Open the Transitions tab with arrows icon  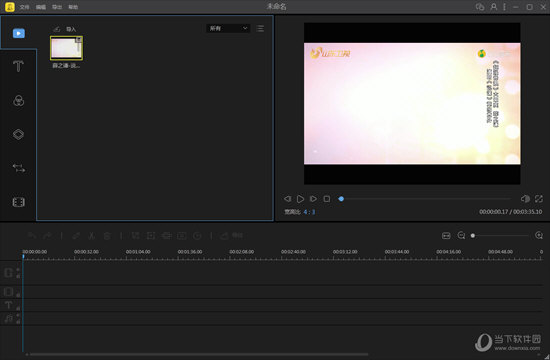[x=19, y=168]
